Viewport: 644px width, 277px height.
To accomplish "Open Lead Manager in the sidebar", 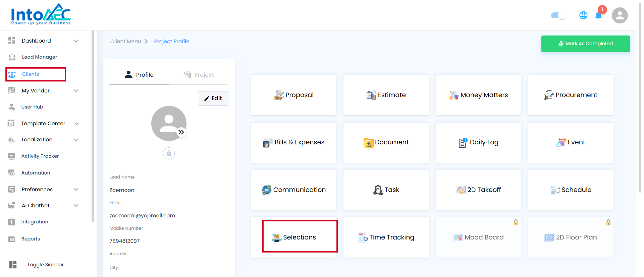I will point(39,57).
